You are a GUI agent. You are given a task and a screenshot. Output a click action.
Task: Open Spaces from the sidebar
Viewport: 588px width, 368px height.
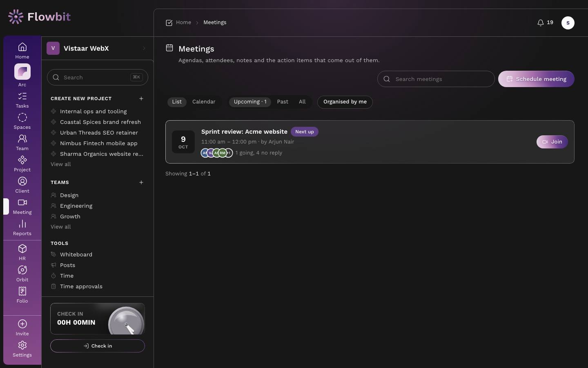pos(22,121)
